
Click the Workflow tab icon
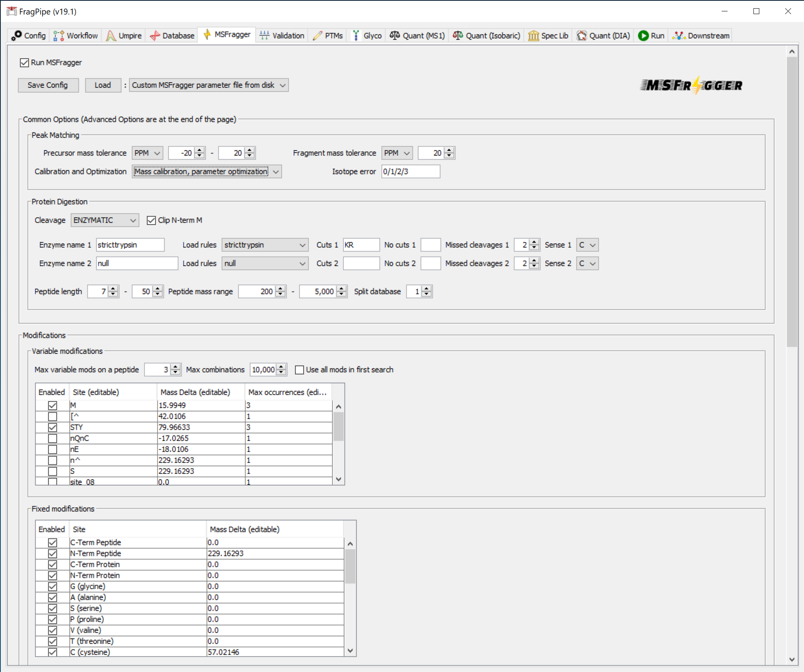click(59, 36)
